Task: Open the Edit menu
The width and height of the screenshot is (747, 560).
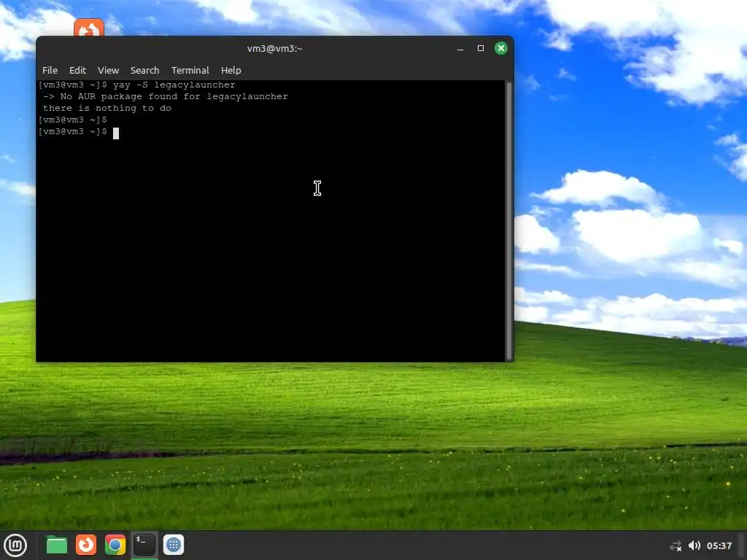Action: coord(77,71)
